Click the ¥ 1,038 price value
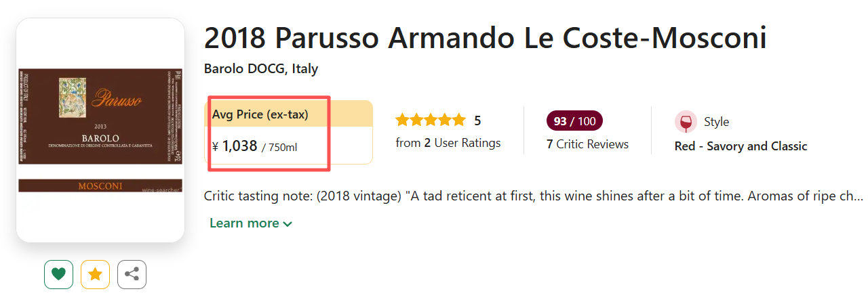This screenshot has width=868, height=304. [x=235, y=146]
